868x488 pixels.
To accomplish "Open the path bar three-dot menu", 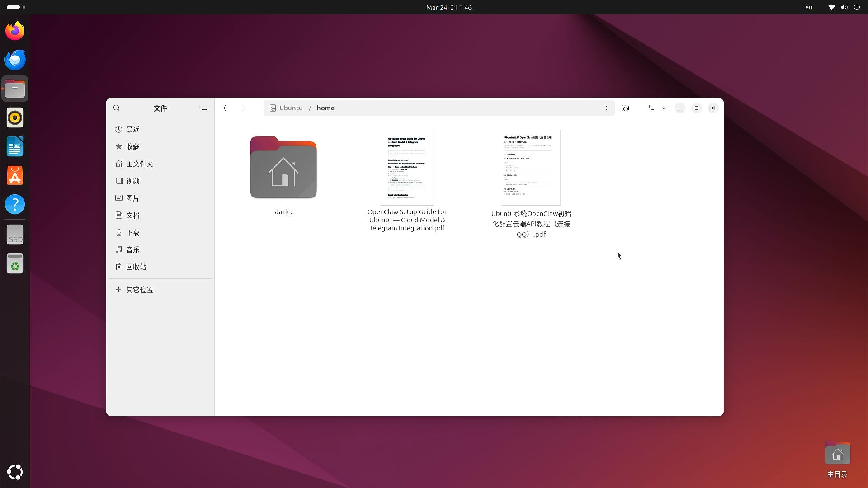I will click(x=607, y=108).
